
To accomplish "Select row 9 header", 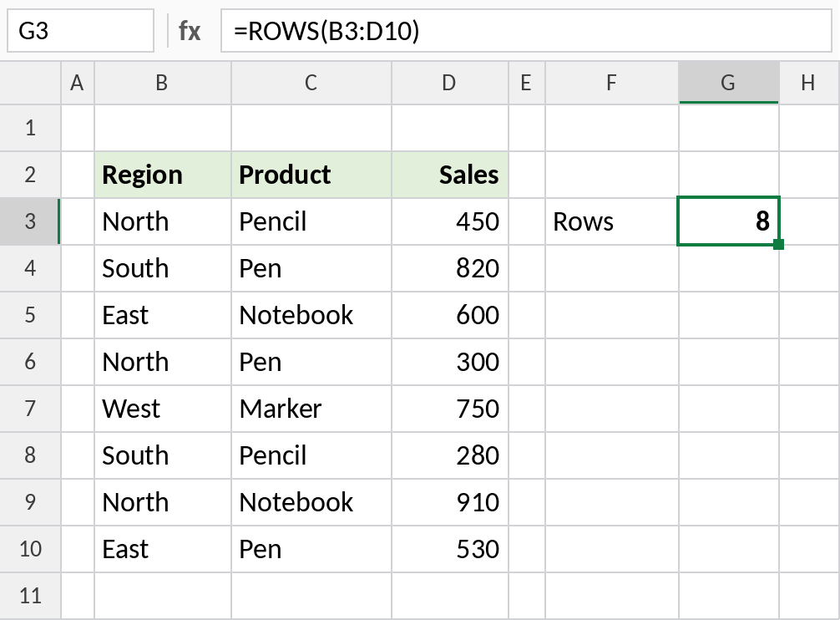I will tap(30, 502).
